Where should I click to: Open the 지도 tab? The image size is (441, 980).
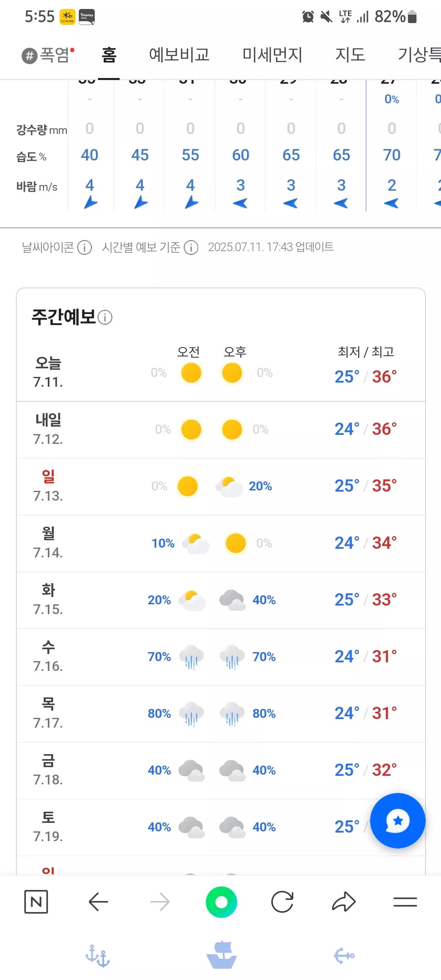tap(350, 55)
